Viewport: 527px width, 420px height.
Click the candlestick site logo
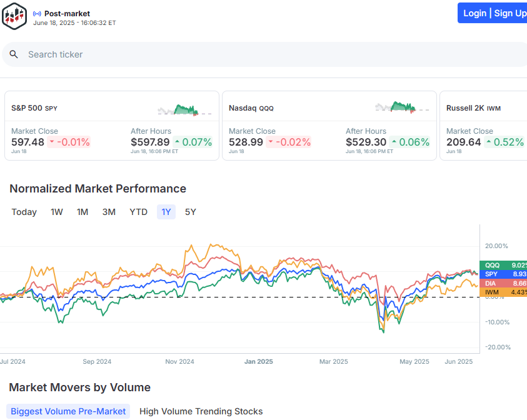pyautogui.click(x=14, y=16)
